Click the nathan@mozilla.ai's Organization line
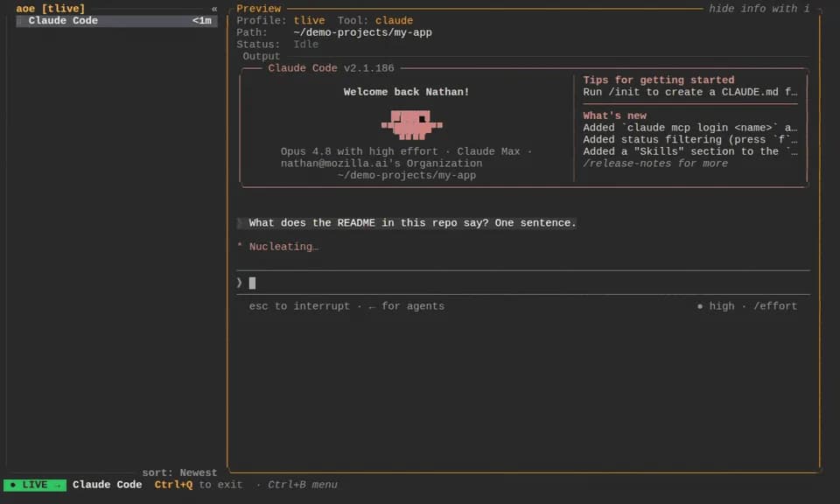This screenshot has height=504, width=840. point(381,164)
